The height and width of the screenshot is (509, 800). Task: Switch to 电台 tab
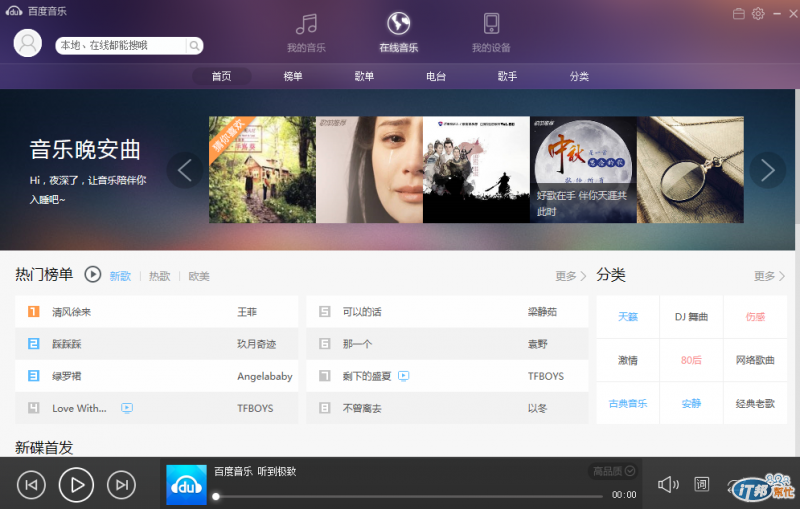click(x=436, y=77)
